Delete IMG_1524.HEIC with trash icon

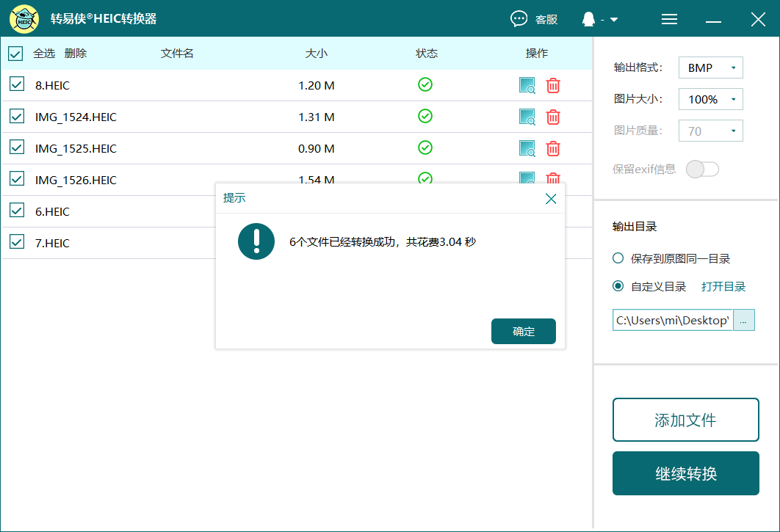coord(553,117)
